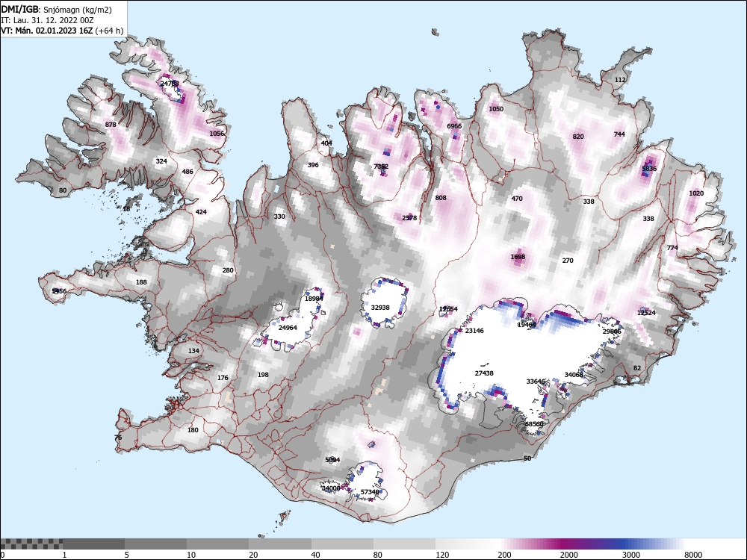This screenshot has height=560, width=747.
Task: Click the snow value 12524
Action: 646,313
